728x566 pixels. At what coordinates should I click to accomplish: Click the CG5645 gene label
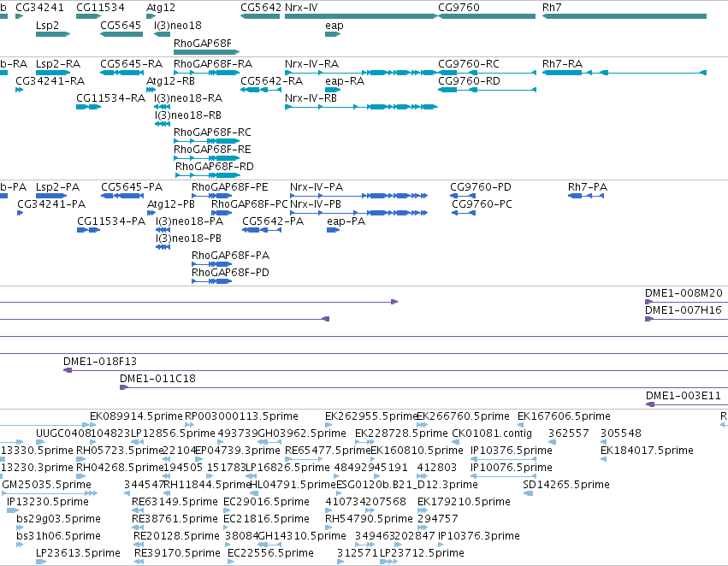coord(121,25)
